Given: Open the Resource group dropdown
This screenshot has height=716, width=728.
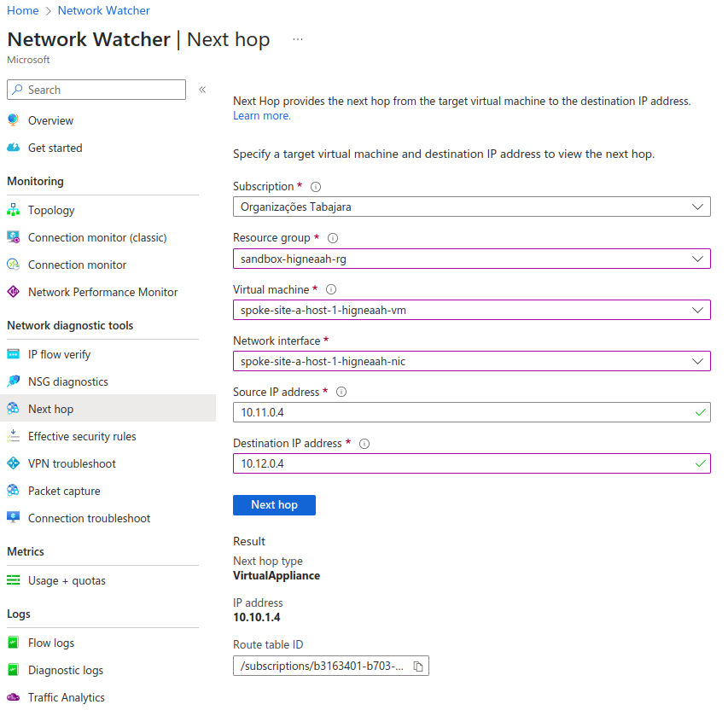Looking at the screenshot, I should tap(472, 259).
